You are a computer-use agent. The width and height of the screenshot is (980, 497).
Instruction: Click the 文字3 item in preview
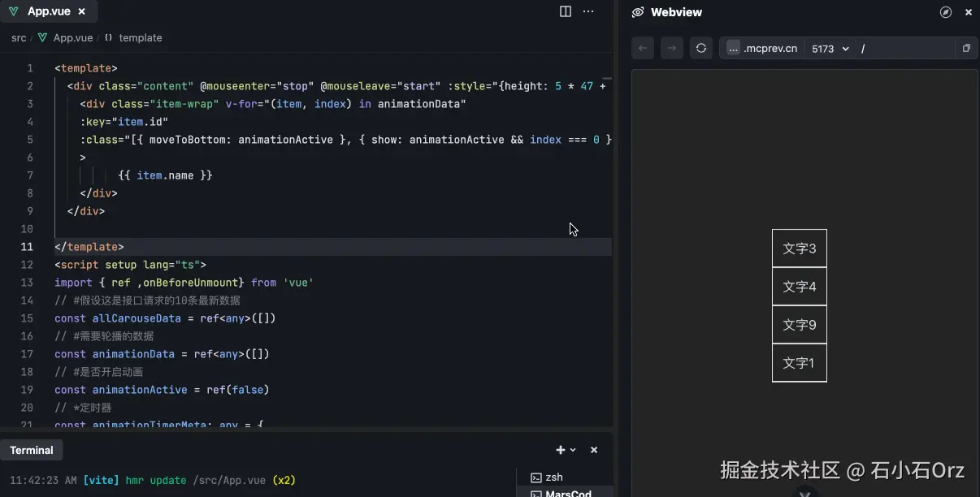point(800,248)
